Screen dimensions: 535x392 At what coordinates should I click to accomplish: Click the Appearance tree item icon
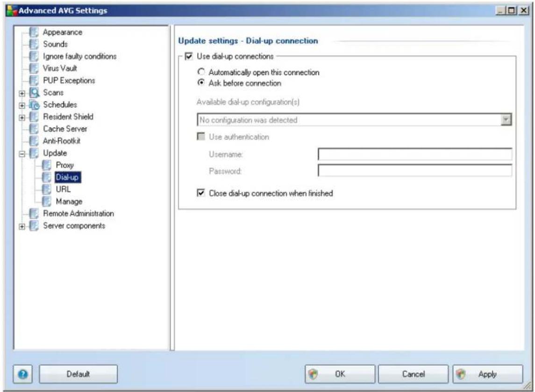click(x=34, y=32)
